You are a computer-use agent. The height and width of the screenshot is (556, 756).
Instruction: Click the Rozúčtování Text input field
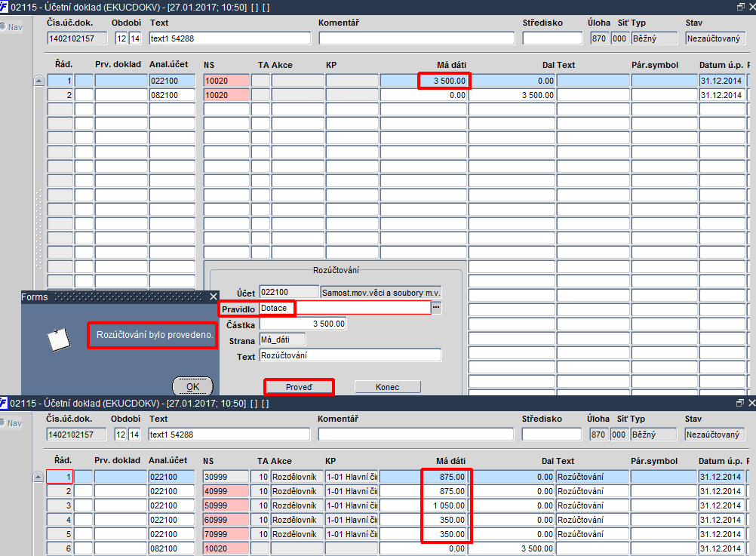[350, 355]
